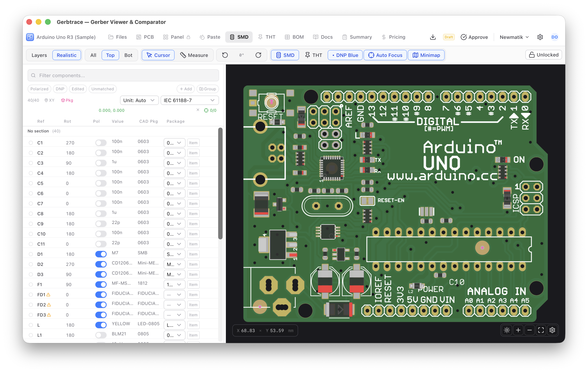Open IEC 61188-7 standard dropdown
This screenshot has height=373, width=588.
190,100
